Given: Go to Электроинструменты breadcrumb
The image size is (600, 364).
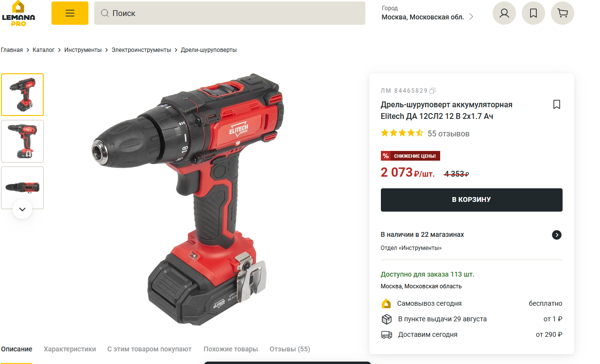Looking at the screenshot, I should click(141, 50).
